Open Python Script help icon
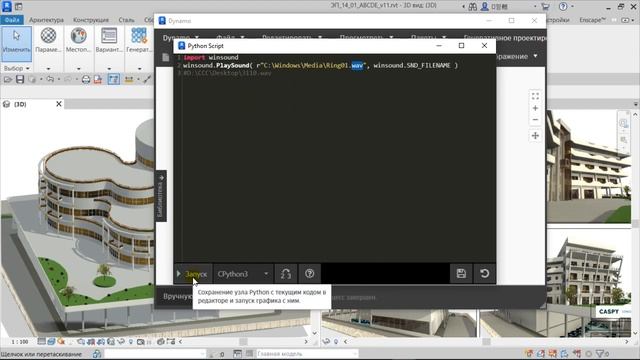Viewport: 640px width, 360px height. tap(309, 274)
